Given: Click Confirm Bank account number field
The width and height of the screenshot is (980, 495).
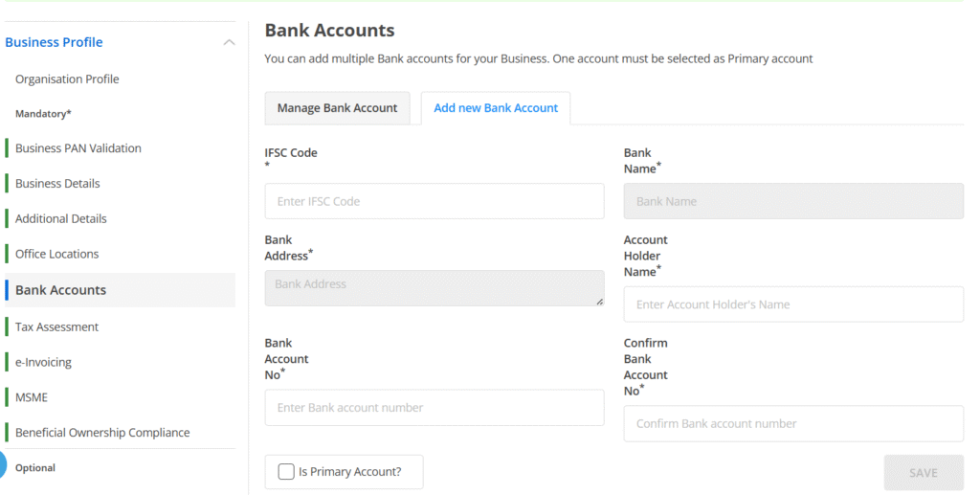Looking at the screenshot, I should [x=793, y=423].
